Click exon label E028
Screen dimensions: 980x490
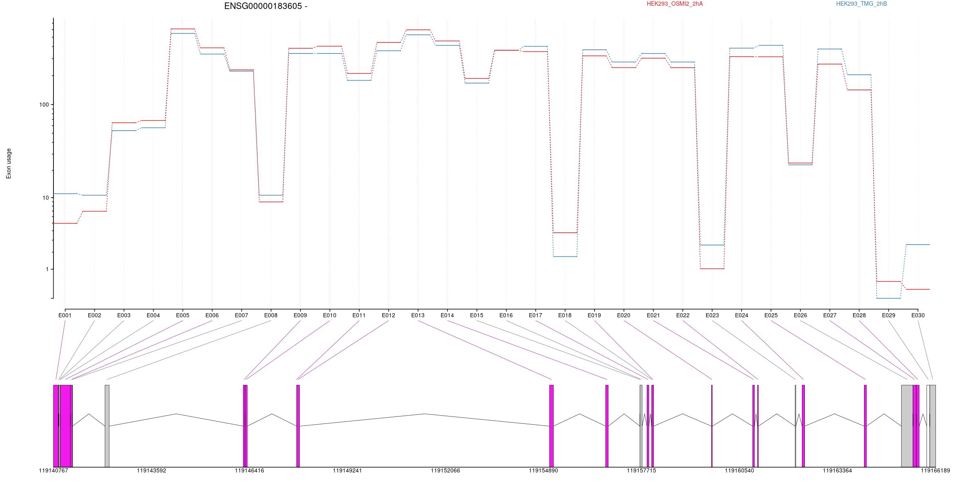(x=859, y=315)
